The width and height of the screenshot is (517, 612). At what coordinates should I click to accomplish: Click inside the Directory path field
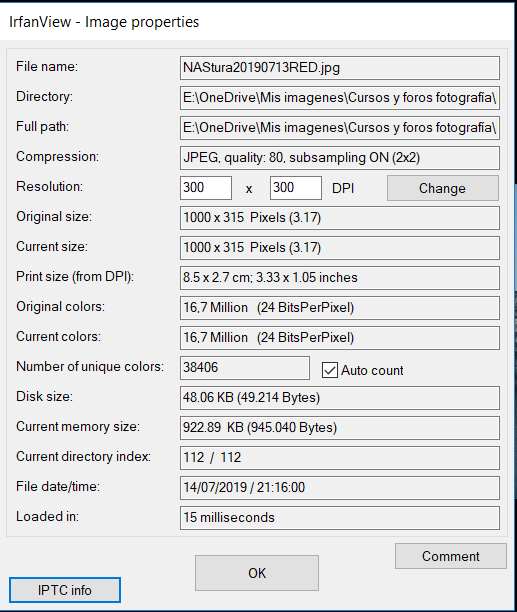(x=339, y=98)
